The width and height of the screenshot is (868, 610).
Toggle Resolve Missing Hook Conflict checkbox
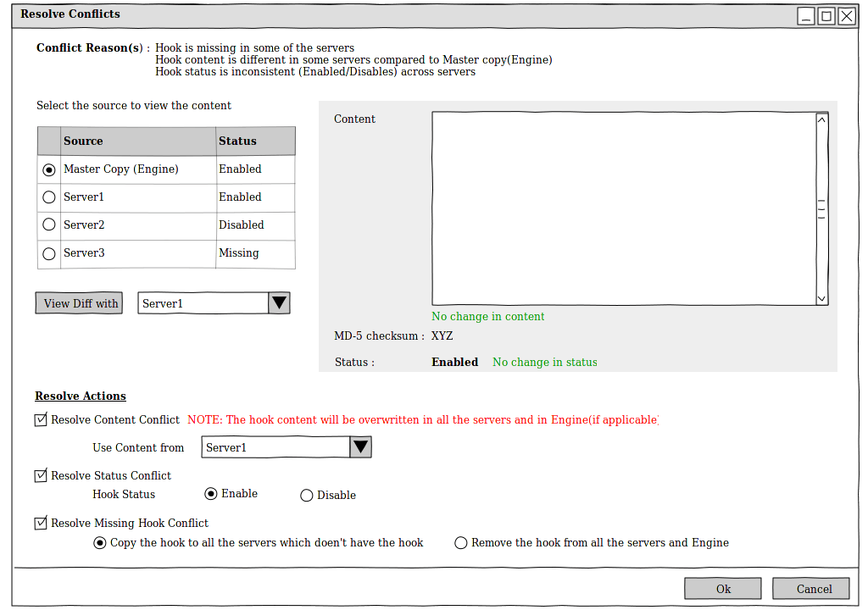(x=41, y=523)
